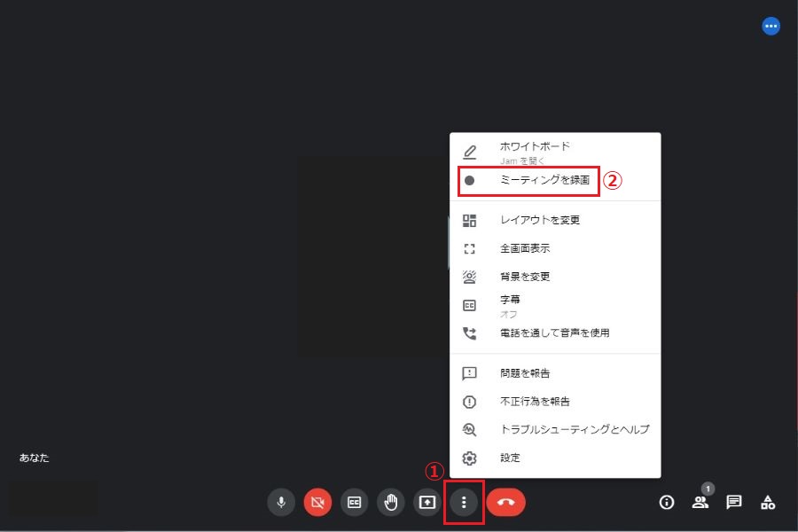Hang up with the red leave call button
This screenshot has width=798, height=532.
(x=505, y=502)
